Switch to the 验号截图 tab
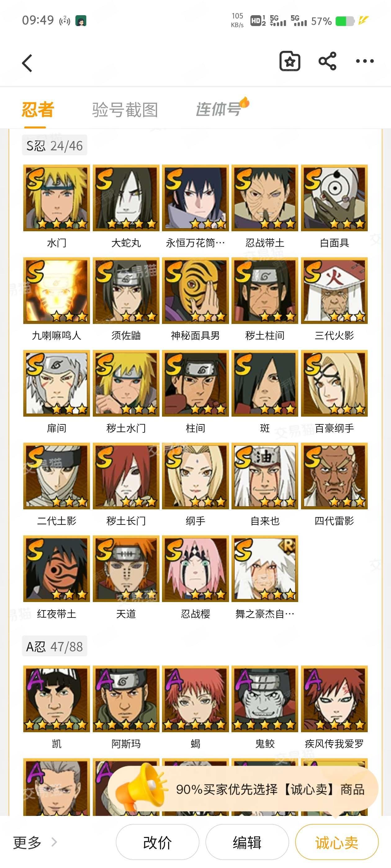391x868 pixels. [x=125, y=110]
